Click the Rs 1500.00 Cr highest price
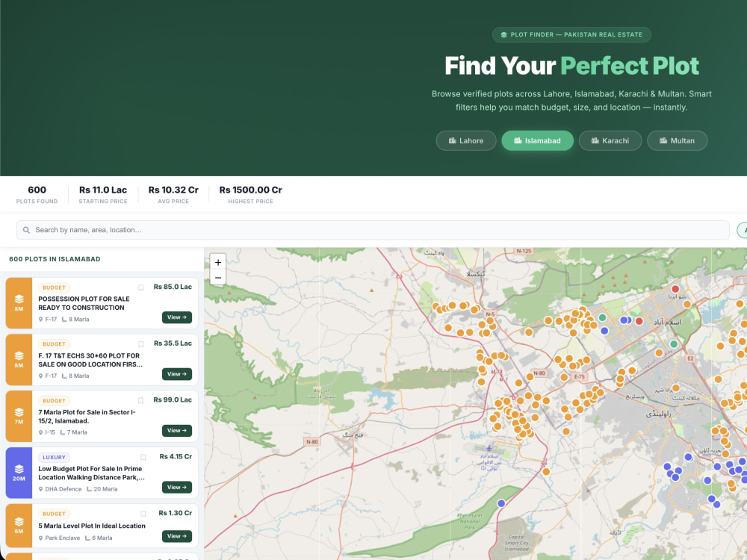 [x=250, y=194]
